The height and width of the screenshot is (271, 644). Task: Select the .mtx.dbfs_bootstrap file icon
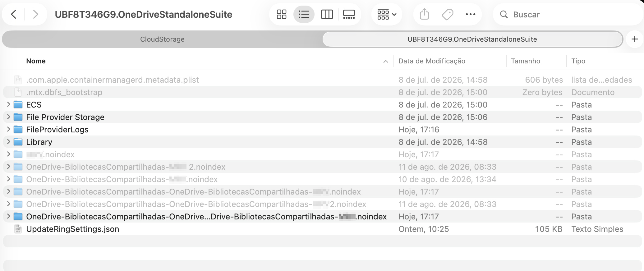pos(18,92)
